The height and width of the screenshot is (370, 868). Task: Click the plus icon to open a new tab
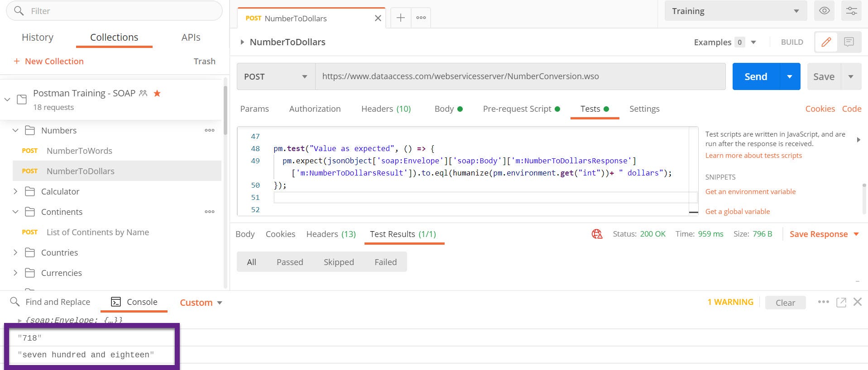click(400, 18)
